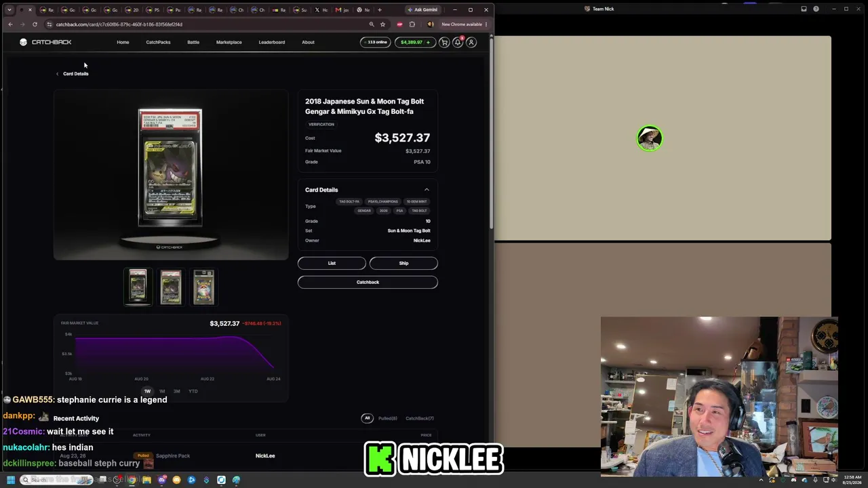Open Discord help icon in Team Nick window
The width and height of the screenshot is (868, 488).
pos(816,9)
